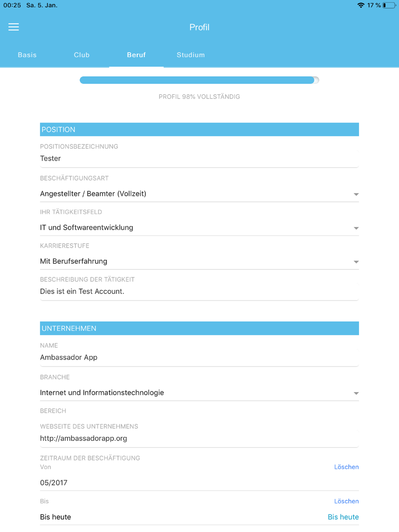This screenshot has width=399, height=532.
Task: Tap the blue Bis heute button
Action: [343, 517]
